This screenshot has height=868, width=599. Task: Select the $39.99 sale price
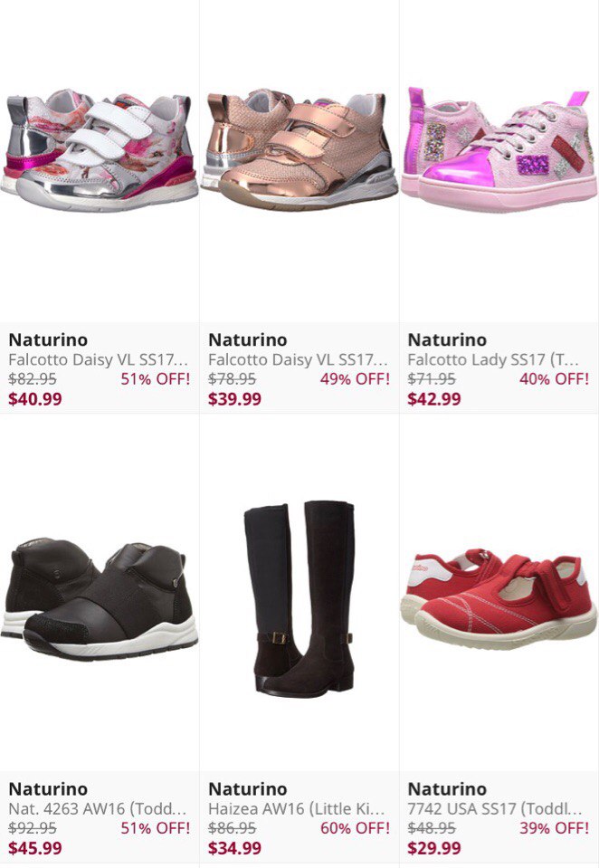point(234,399)
